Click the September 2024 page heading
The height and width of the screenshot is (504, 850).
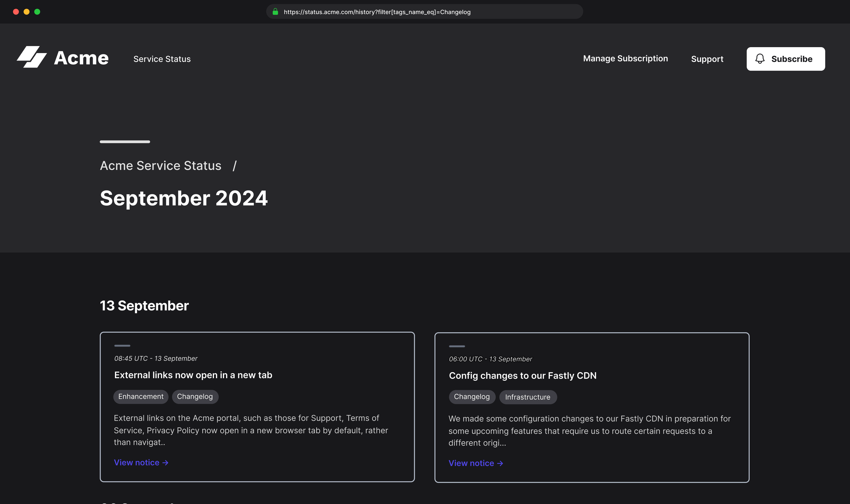point(184,198)
